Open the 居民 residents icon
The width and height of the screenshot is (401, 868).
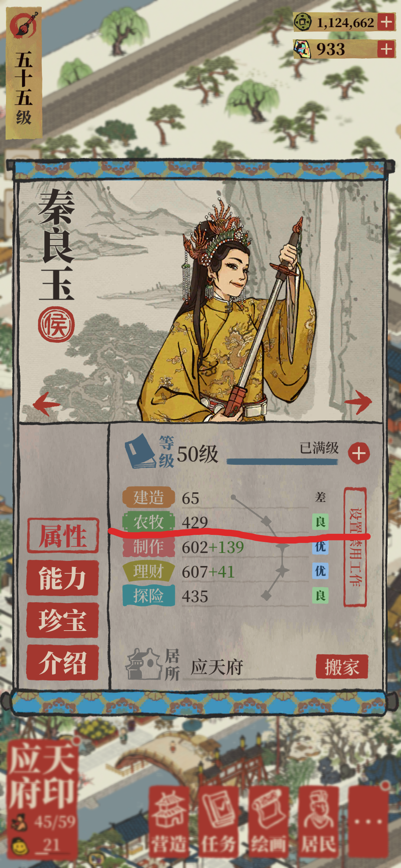click(319, 821)
